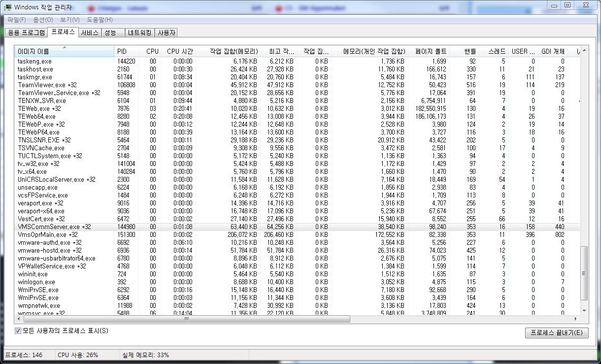601x364 pixels.
Task: Sort by the CPU column header
Action: pyautogui.click(x=149, y=52)
